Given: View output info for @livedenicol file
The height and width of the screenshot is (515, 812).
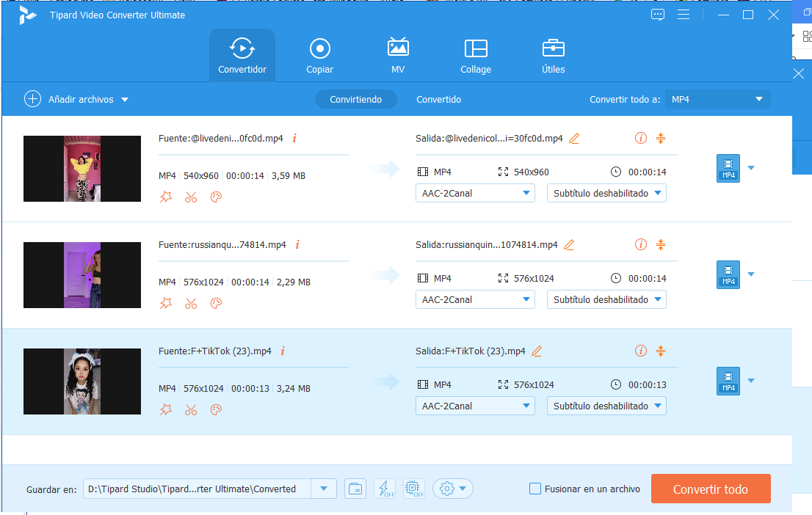Looking at the screenshot, I should click(641, 138).
